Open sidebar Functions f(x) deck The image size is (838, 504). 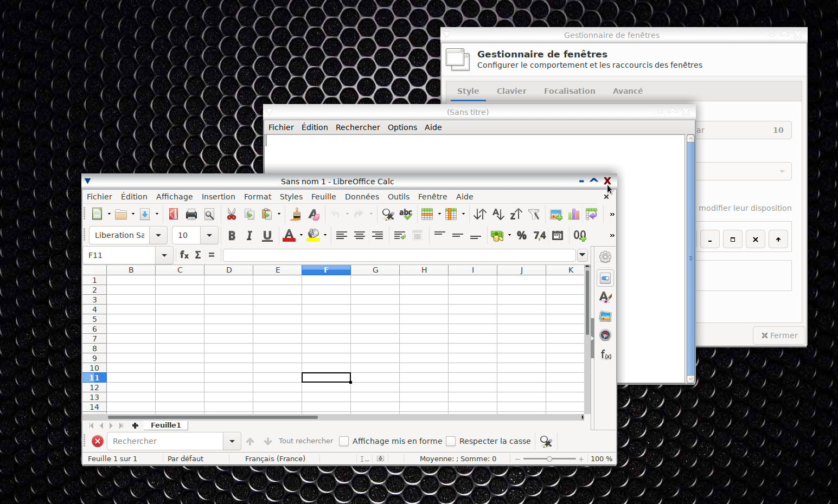point(605,354)
